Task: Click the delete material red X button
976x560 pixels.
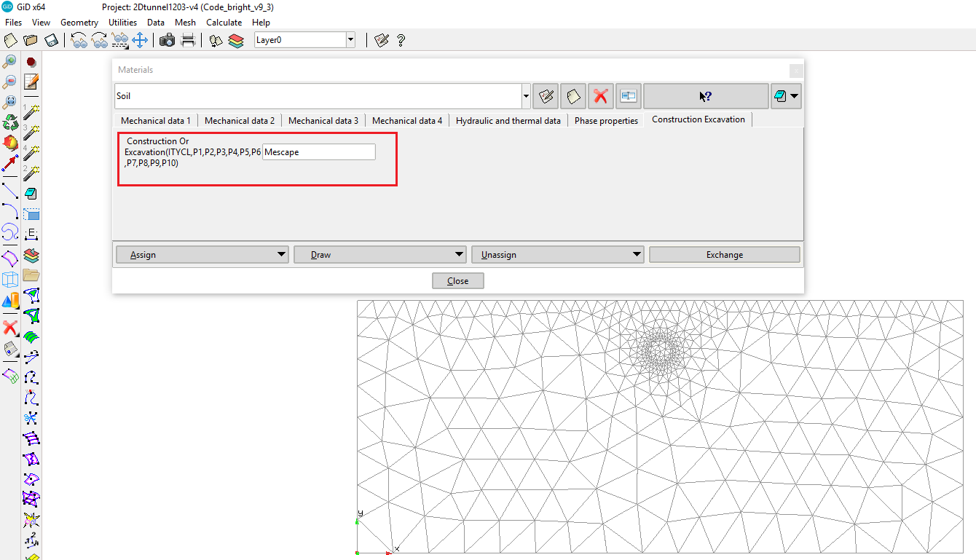Action: (x=600, y=96)
